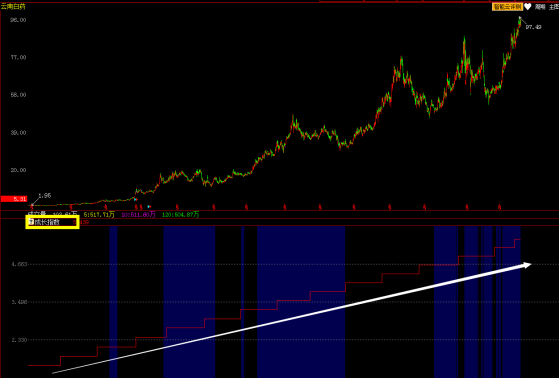559x379 pixels.
Task: Select the green 120-period volume average value
Action: pos(180,215)
